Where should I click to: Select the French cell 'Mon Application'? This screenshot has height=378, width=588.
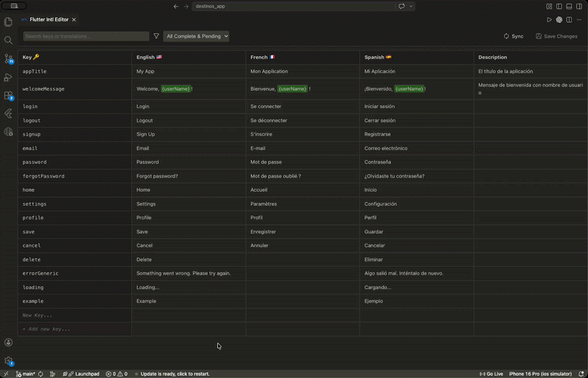pyautogui.click(x=302, y=71)
